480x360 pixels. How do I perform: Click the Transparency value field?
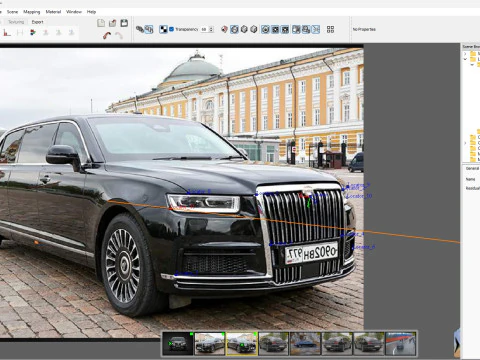204,29
